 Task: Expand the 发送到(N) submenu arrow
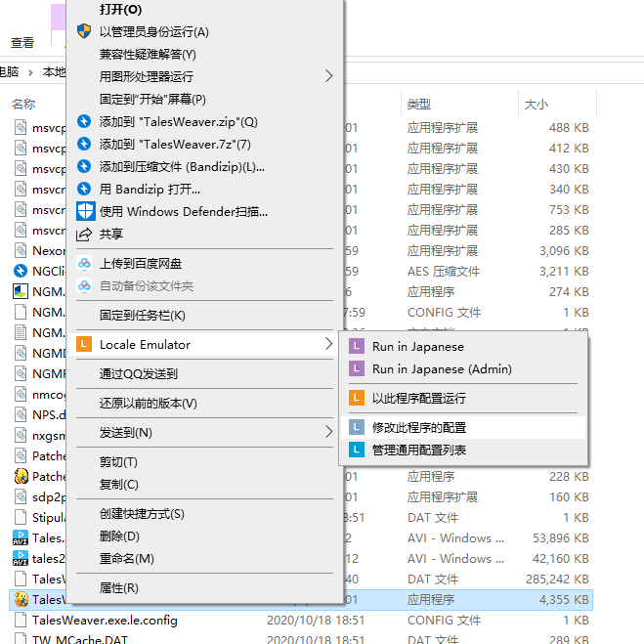tap(328, 432)
